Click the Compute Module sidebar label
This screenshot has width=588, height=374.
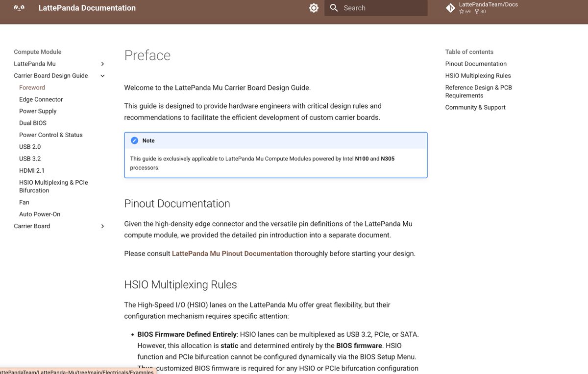coord(38,52)
